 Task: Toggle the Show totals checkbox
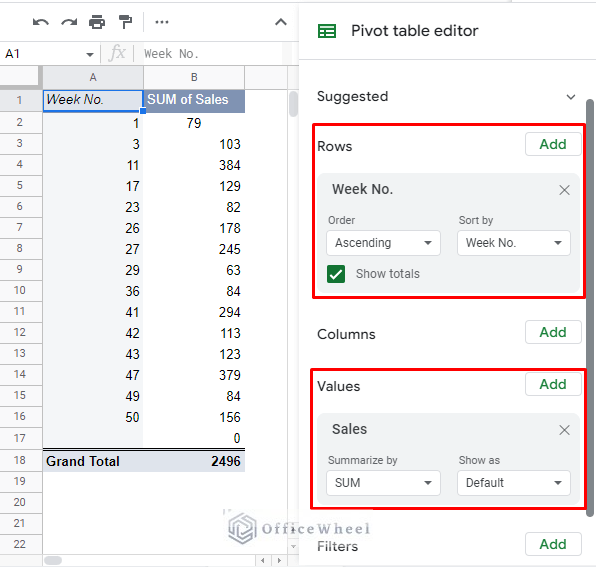click(x=336, y=274)
